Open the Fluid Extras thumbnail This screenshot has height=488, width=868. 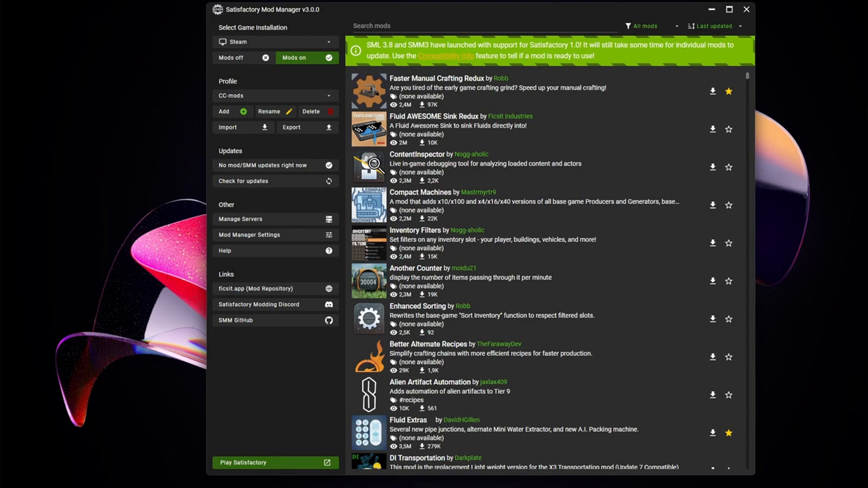[369, 433]
